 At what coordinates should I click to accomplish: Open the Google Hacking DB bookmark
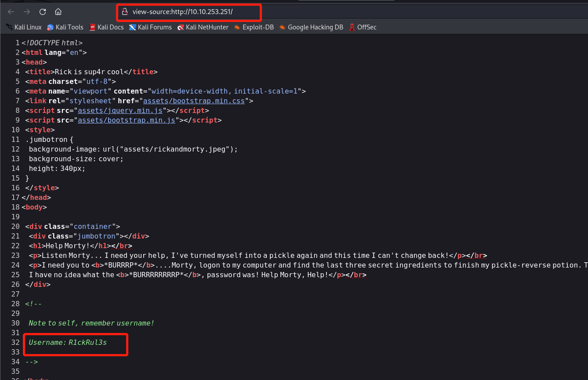coord(311,27)
